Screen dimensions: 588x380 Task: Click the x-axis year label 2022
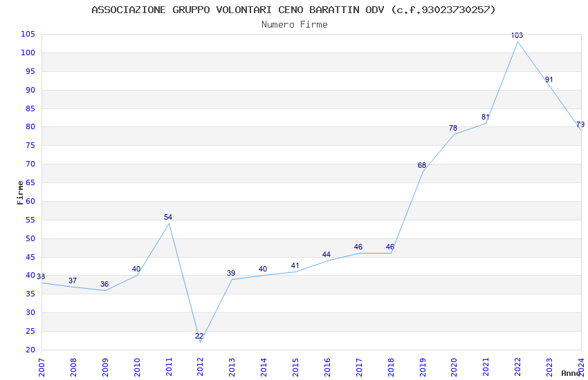pyautogui.click(x=518, y=368)
